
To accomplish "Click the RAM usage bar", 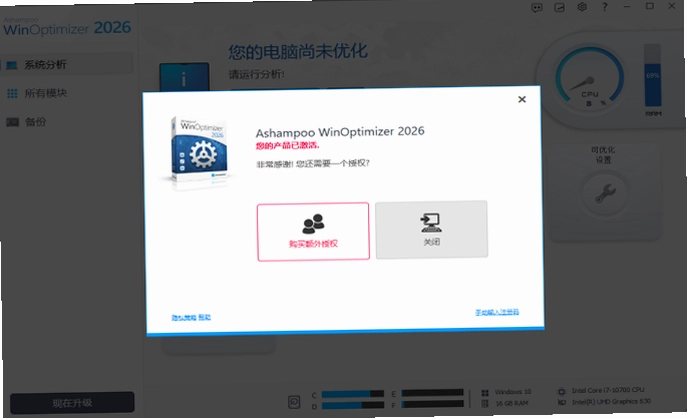I will coord(652,75).
